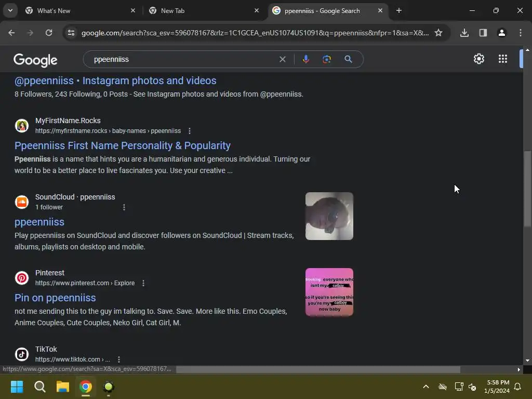Click the MyFirstName.Rocks site favicon

(22, 126)
